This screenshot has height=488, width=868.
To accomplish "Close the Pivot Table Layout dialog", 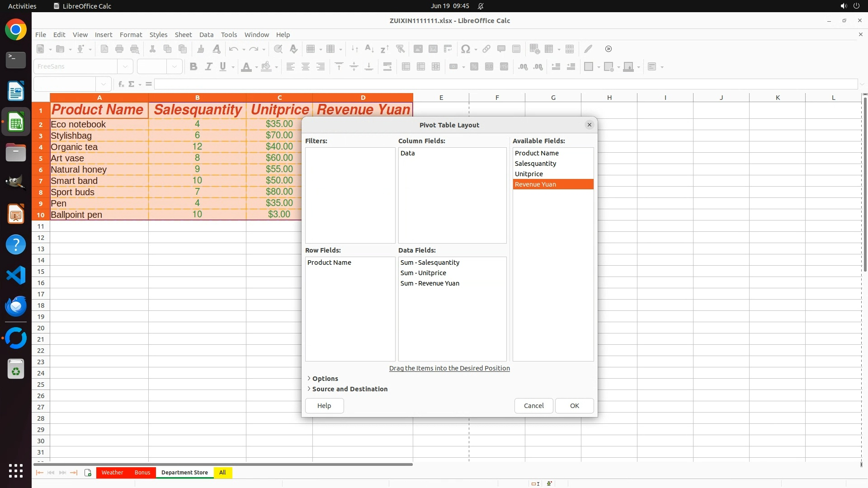I will click(x=589, y=125).
